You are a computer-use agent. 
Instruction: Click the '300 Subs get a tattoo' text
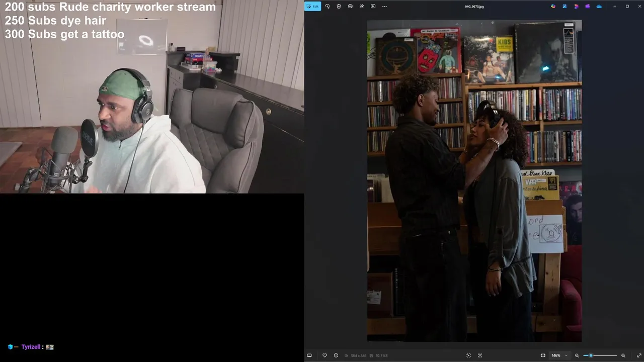point(64,34)
